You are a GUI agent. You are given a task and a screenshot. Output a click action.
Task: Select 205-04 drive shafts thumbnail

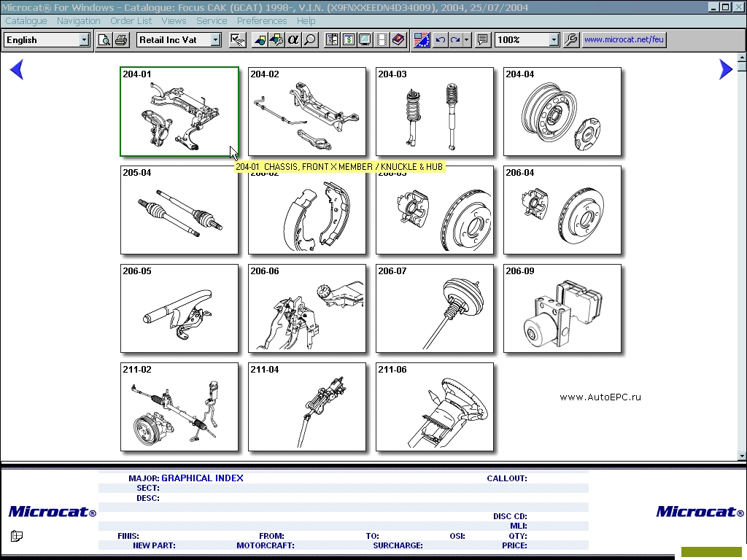(x=179, y=210)
